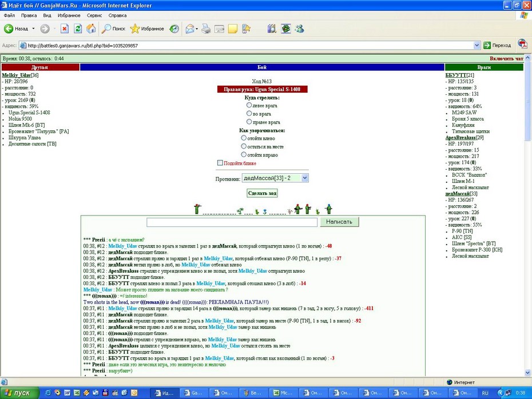
Task: Launch Word from quick launch
Action: 67,393
